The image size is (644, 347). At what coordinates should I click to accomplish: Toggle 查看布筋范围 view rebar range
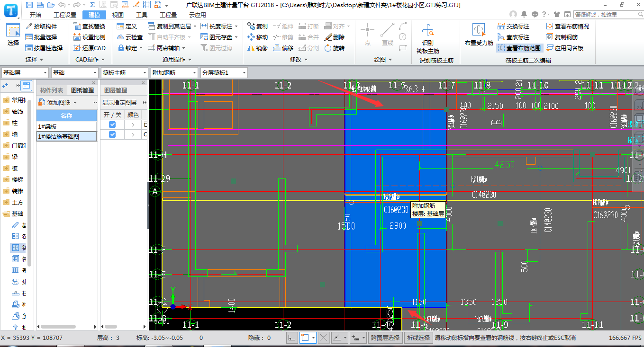click(519, 48)
